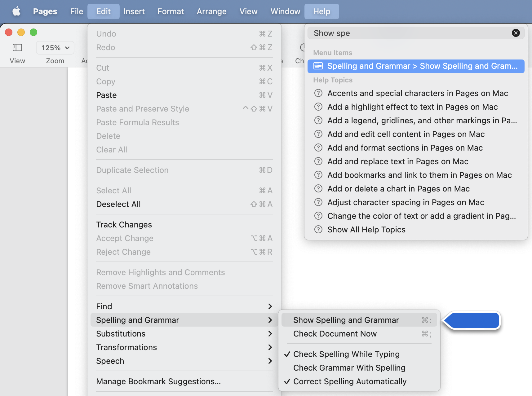Open Add or delete a chart topic

pyautogui.click(x=416, y=189)
